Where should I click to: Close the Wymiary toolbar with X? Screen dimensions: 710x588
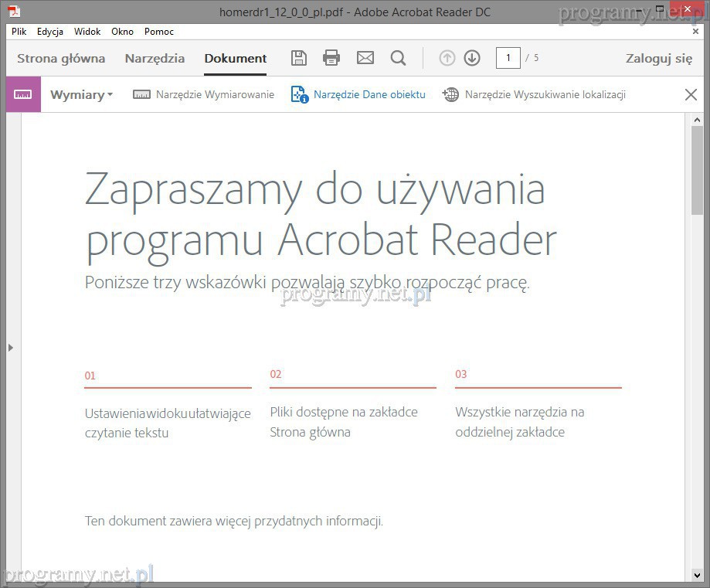point(691,94)
